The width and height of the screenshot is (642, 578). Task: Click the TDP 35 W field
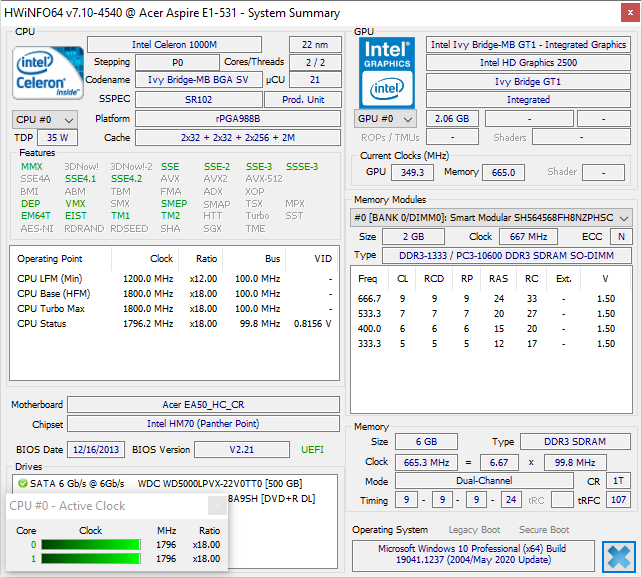[57, 138]
